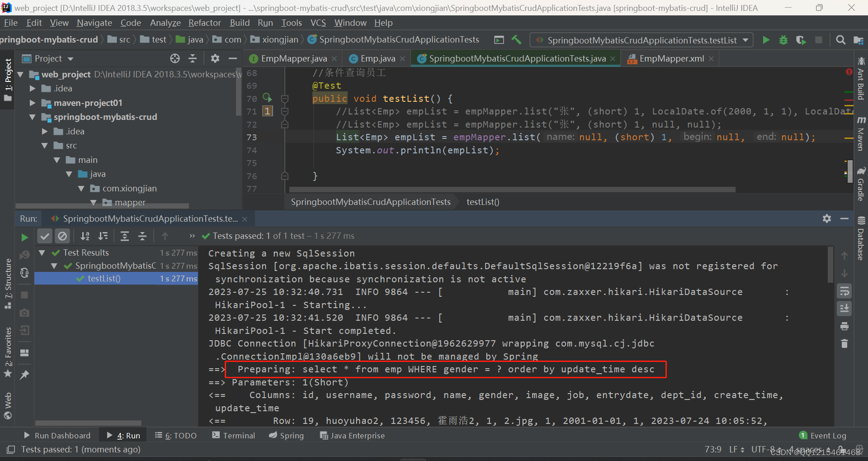Open Run panel settings gear
Viewport: 868px width, 461px height.
coord(827,219)
